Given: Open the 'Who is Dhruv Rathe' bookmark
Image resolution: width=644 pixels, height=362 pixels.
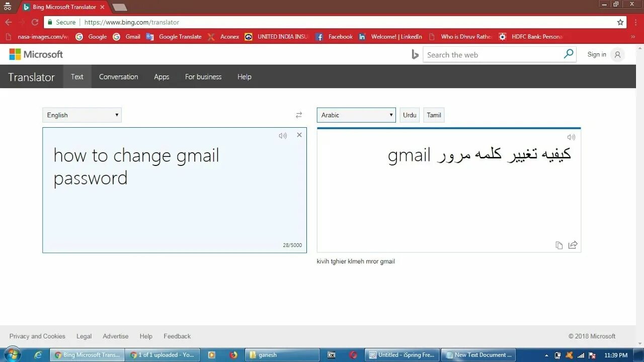Looking at the screenshot, I should coord(460,37).
